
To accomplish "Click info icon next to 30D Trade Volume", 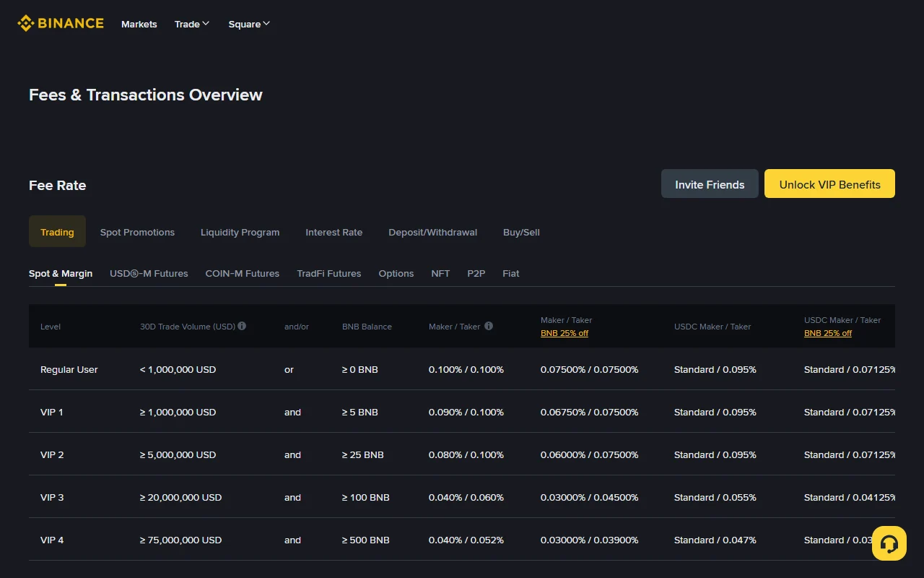I will coord(242,326).
